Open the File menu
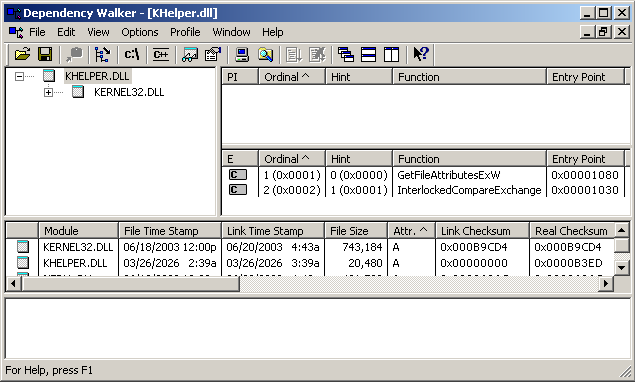Image resolution: width=635 pixels, height=382 pixels. pyautogui.click(x=37, y=32)
